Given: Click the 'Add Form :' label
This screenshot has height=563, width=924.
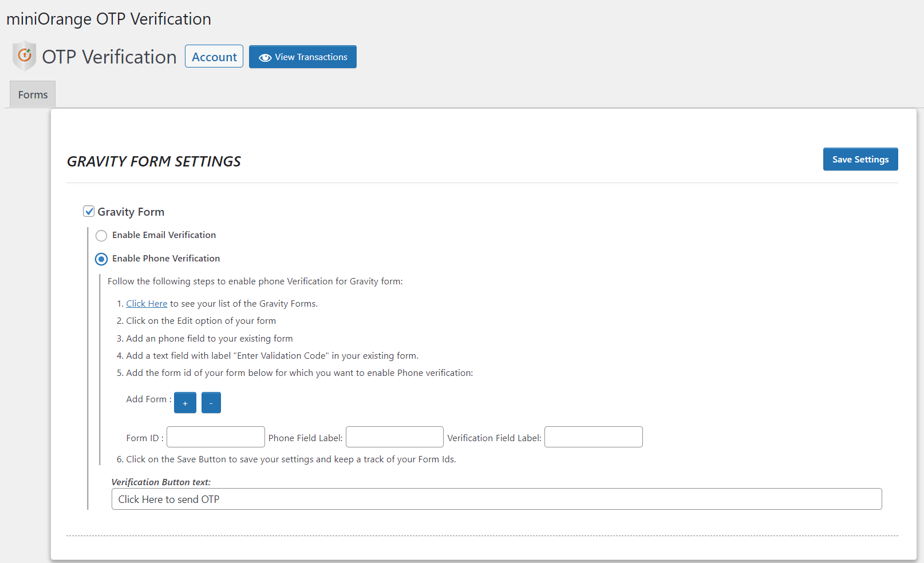Looking at the screenshot, I should 149,399.
